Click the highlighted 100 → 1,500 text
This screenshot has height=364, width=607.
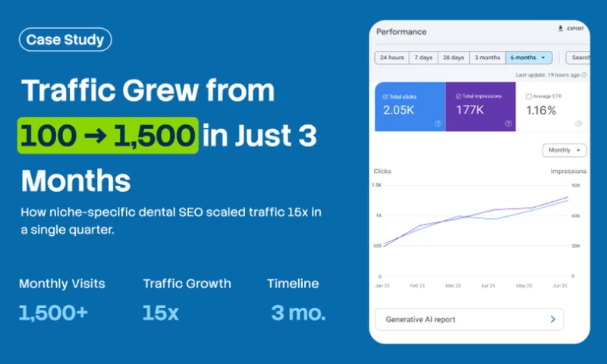click(x=108, y=136)
